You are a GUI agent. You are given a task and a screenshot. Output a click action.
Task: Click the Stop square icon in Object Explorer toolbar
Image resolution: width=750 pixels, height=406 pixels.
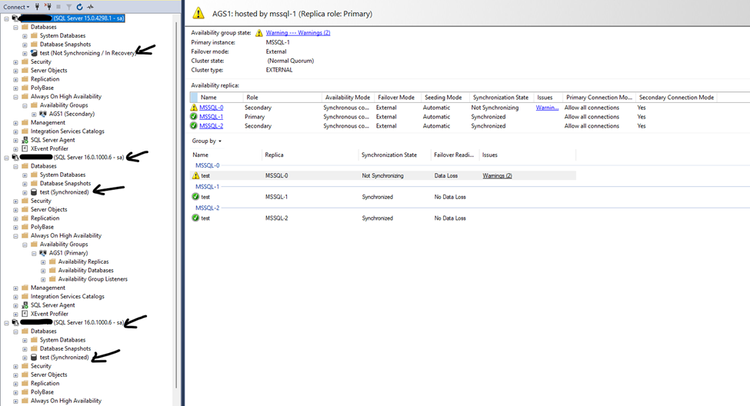pyautogui.click(x=58, y=7)
